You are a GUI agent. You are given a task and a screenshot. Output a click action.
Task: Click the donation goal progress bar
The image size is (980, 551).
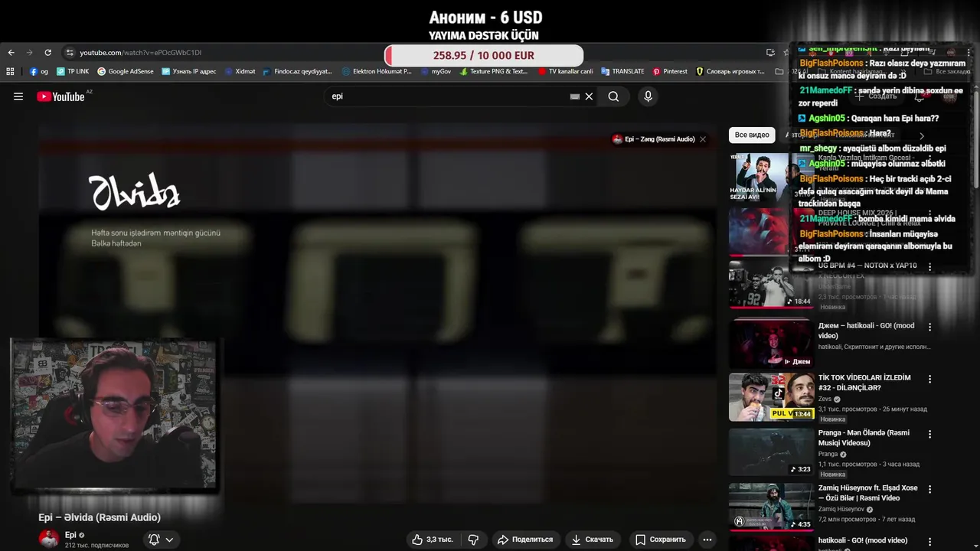click(484, 55)
